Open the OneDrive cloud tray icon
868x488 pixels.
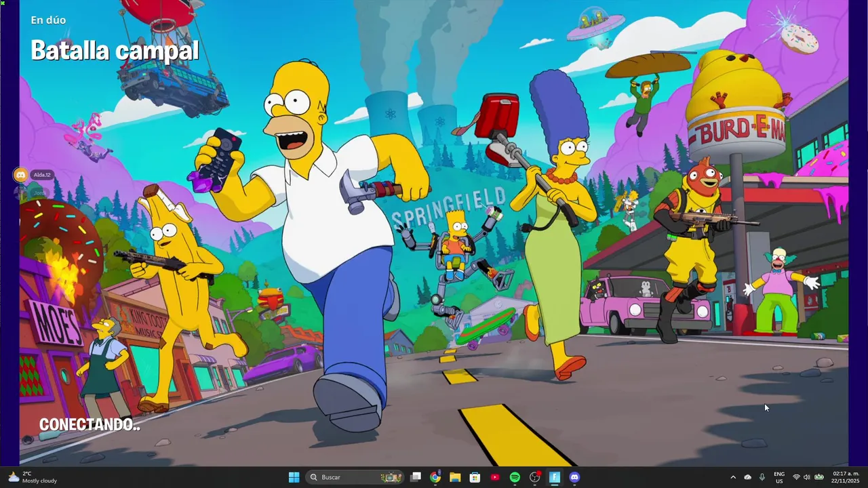(747, 477)
